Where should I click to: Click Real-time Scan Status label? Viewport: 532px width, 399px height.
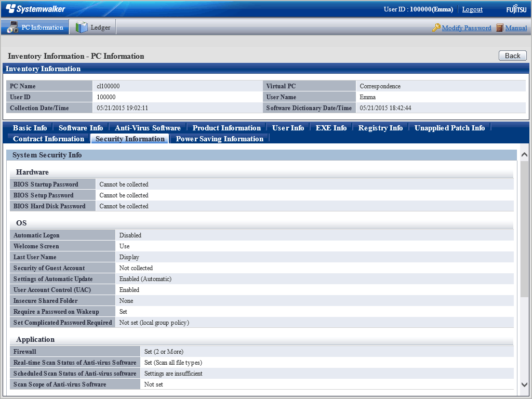coord(75,363)
